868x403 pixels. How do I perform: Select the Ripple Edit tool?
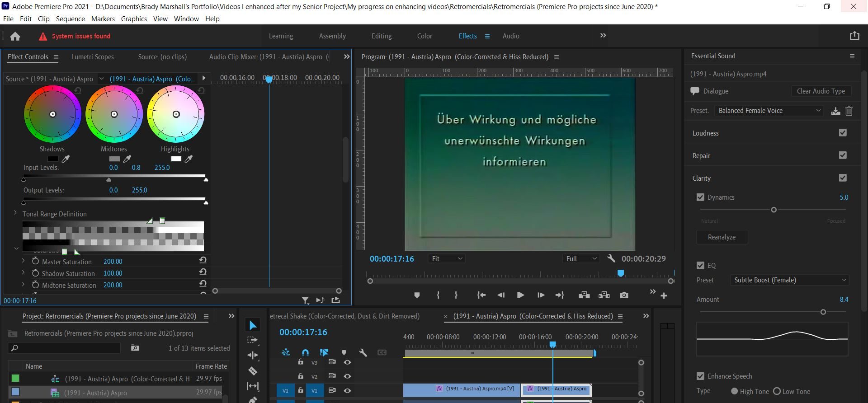(x=253, y=355)
